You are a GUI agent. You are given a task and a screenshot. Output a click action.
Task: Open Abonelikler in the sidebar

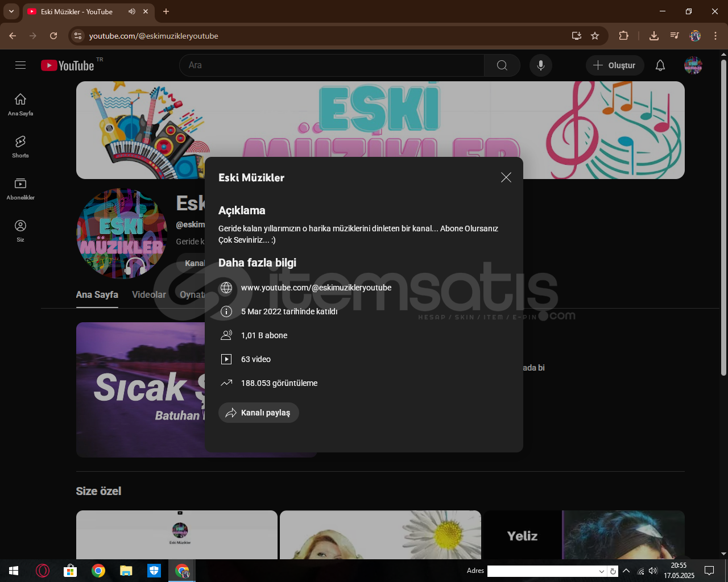pyautogui.click(x=20, y=189)
